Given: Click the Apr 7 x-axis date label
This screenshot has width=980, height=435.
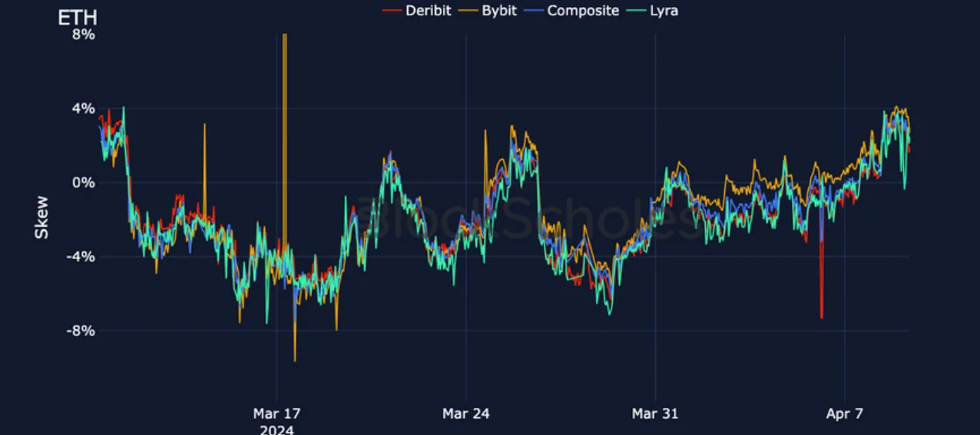Looking at the screenshot, I should click(845, 413).
